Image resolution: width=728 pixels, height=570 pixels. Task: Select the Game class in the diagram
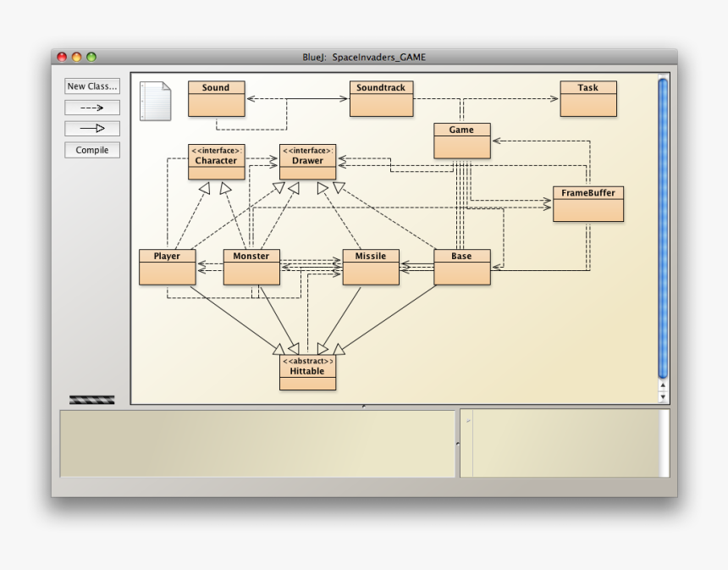point(462,140)
